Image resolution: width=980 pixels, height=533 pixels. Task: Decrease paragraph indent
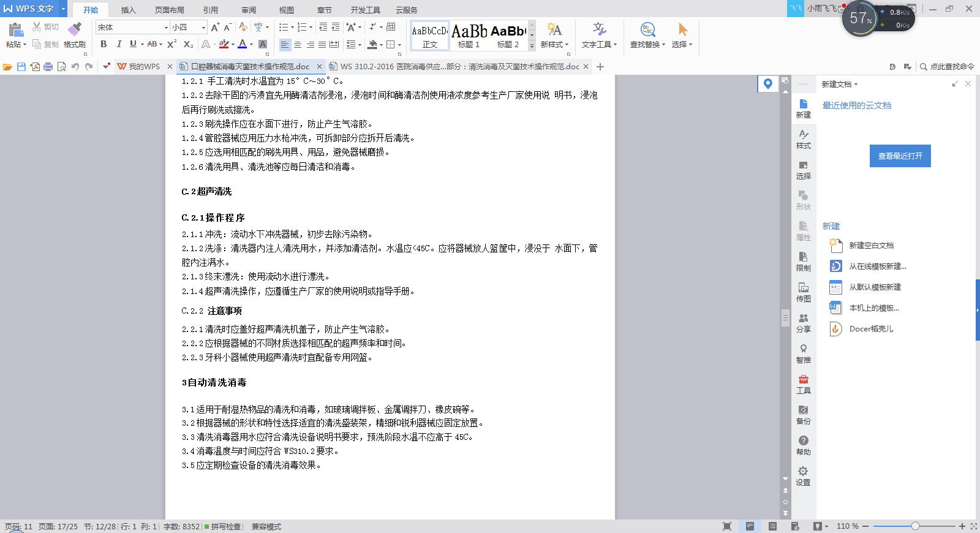pyautogui.click(x=323, y=27)
